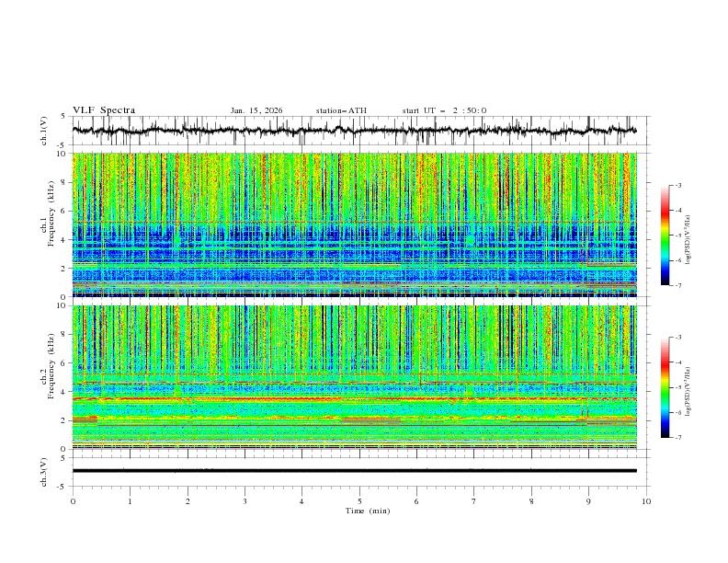728x563 pixels.
Task: Click the "Time (min)" x-axis label
Action: (x=368, y=511)
